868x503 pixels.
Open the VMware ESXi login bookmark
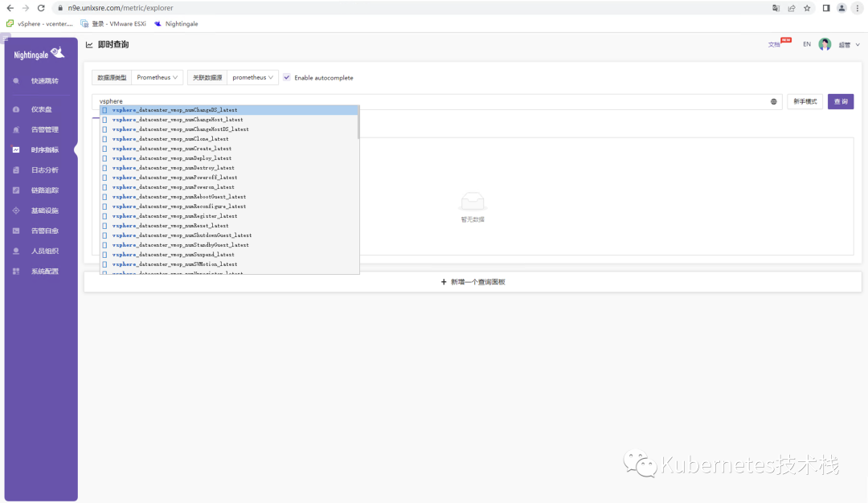click(x=113, y=24)
